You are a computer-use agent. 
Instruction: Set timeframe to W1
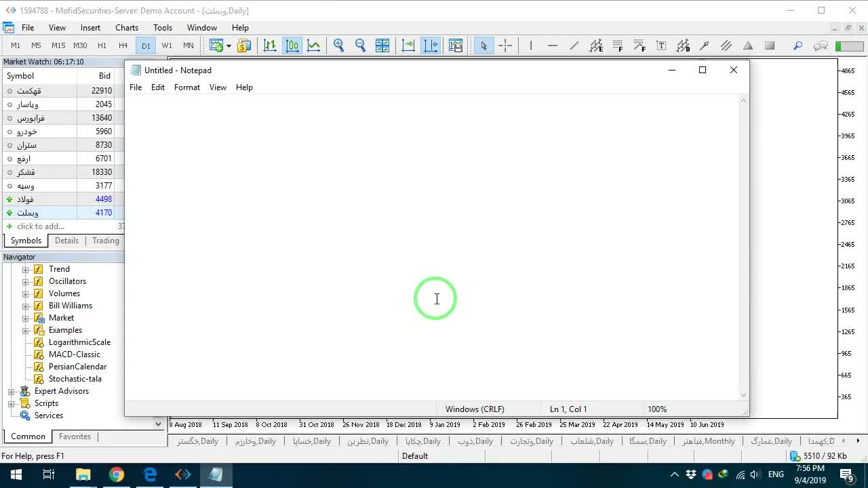(167, 45)
